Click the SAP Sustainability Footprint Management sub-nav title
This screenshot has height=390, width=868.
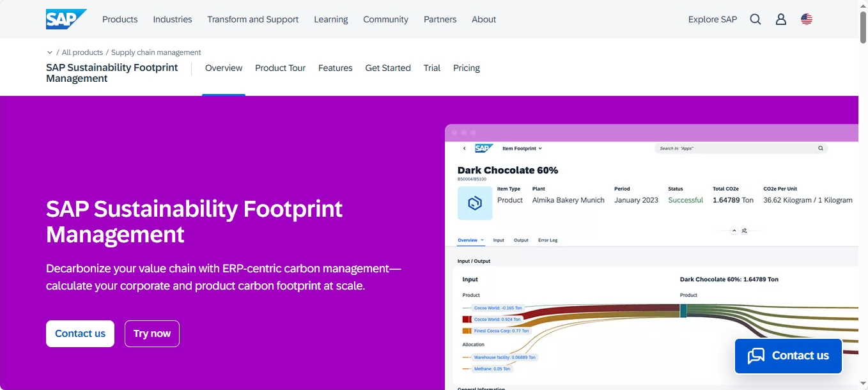click(x=112, y=73)
